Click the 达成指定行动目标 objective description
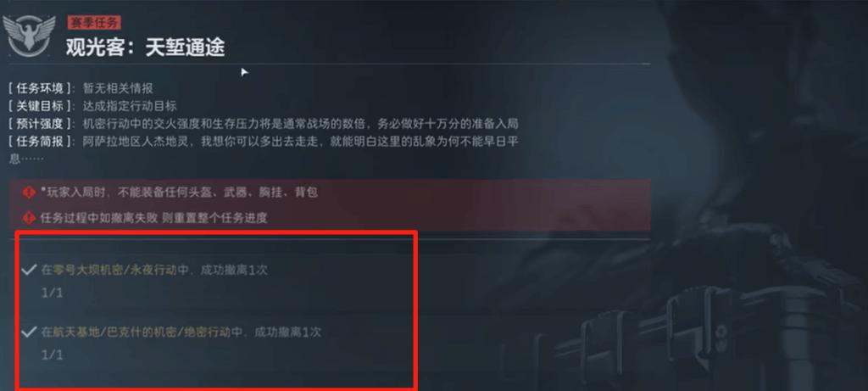868x391 pixels. tap(130, 105)
